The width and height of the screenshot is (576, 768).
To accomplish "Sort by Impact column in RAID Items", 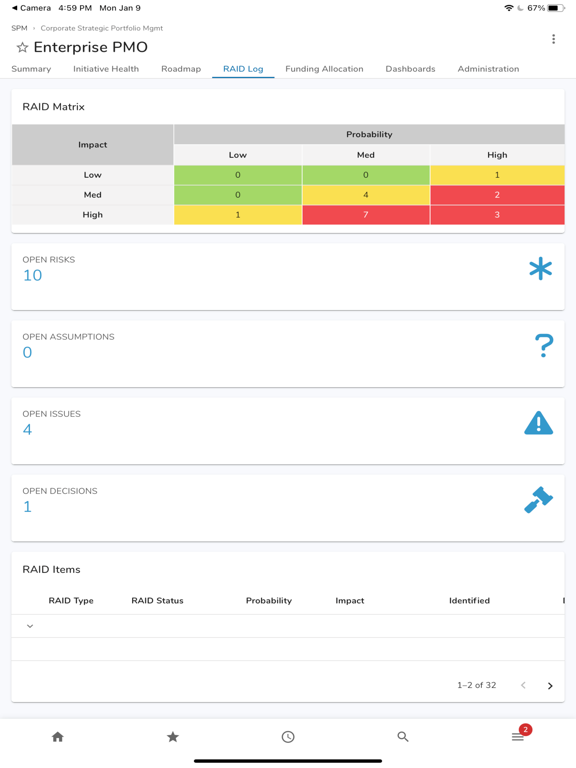I will (350, 600).
